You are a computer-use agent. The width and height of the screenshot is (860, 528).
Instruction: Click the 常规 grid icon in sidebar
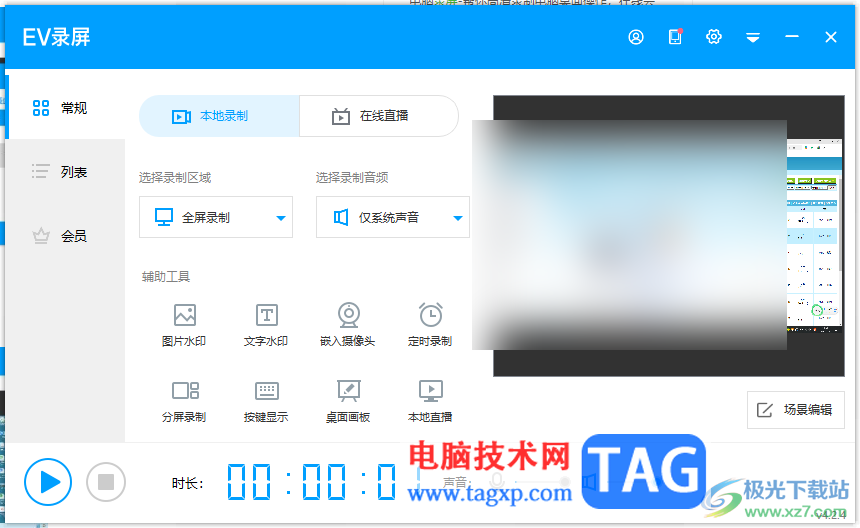[41, 107]
